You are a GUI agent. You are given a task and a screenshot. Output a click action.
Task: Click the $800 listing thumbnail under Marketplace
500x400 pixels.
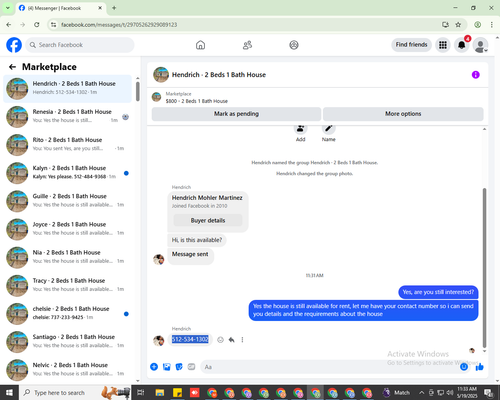pos(156,97)
